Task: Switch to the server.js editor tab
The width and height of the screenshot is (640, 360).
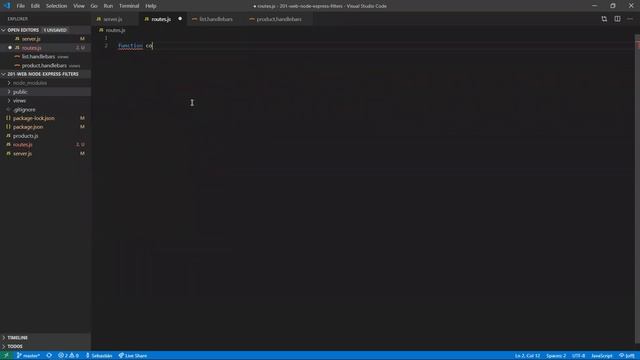Action: click(113, 19)
